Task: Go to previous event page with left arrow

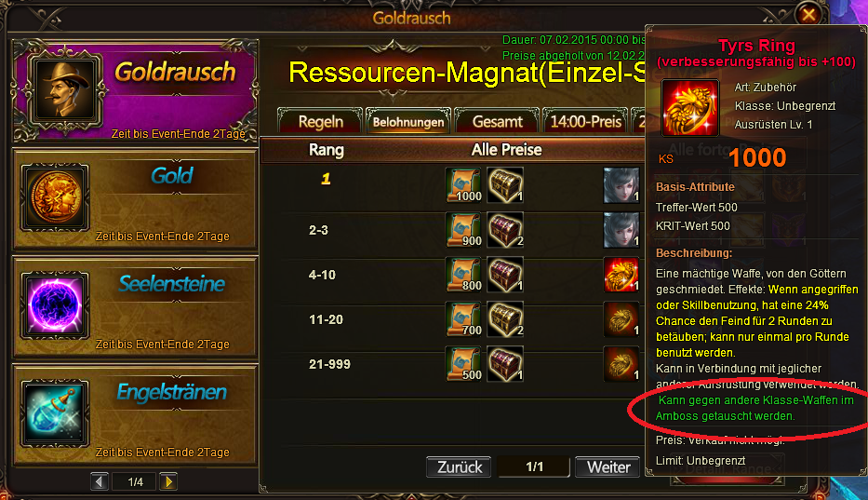Action: (100, 481)
